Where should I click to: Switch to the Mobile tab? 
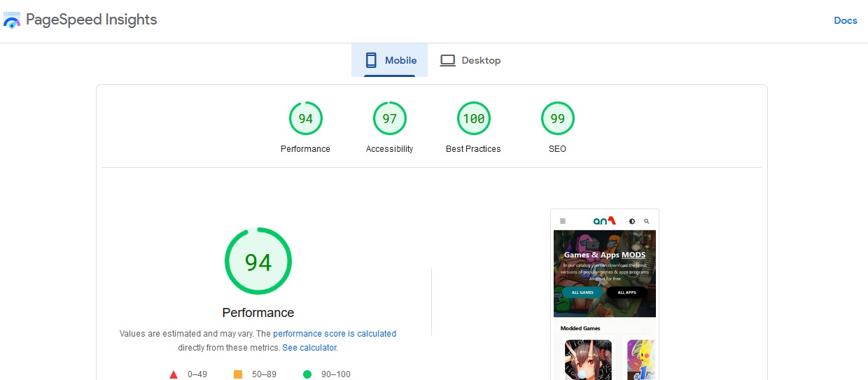(x=389, y=60)
